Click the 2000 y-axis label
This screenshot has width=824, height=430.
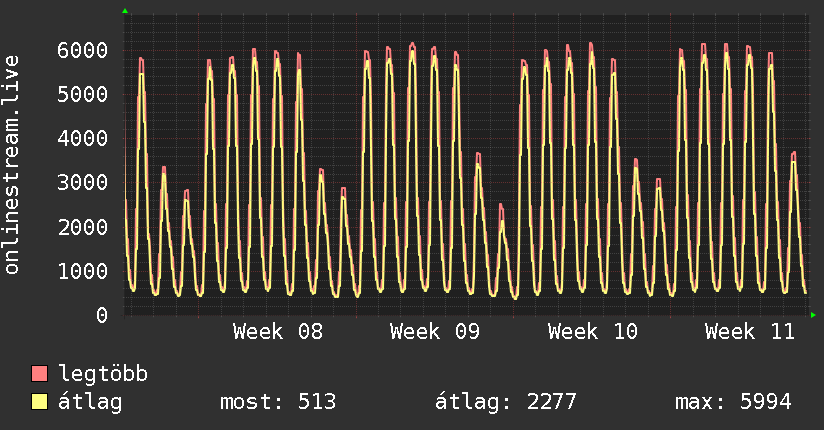83,227
